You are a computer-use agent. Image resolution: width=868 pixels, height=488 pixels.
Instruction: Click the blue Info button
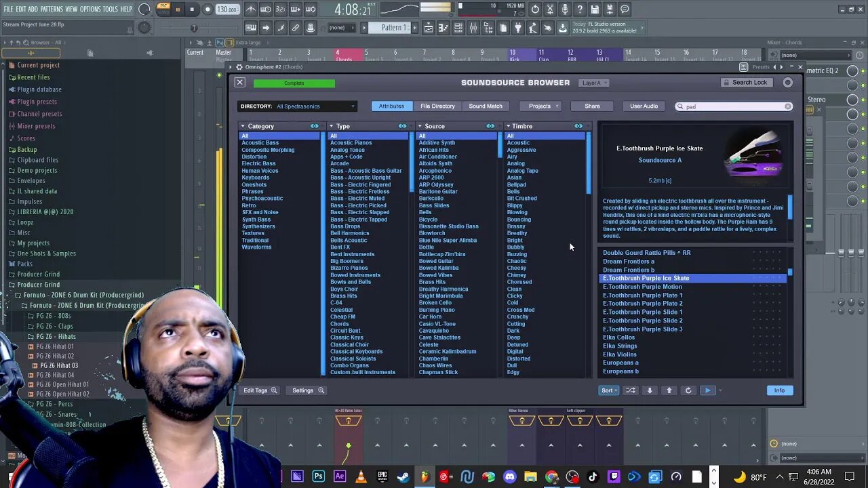tap(779, 390)
